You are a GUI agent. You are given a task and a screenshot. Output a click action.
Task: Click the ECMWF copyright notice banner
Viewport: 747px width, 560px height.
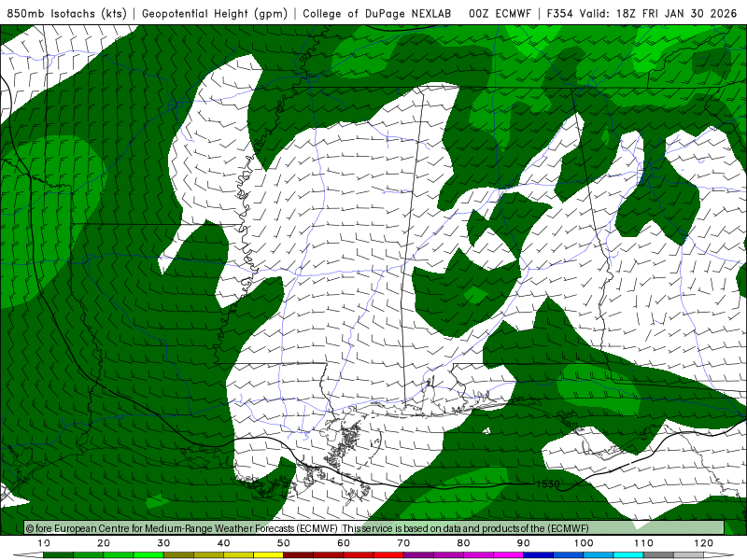tap(374, 527)
